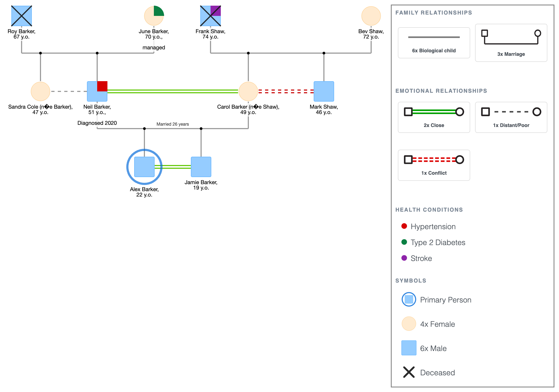Click the '6x Male' legend text
The width and height of the screenshot is (559, 392).
tap(433, 348)
